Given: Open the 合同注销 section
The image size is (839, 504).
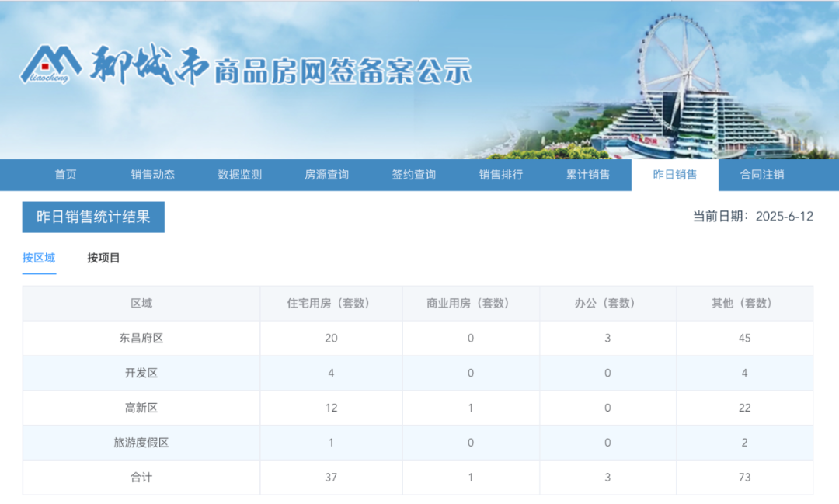Looking at the screenshot, I should point(762,175).
